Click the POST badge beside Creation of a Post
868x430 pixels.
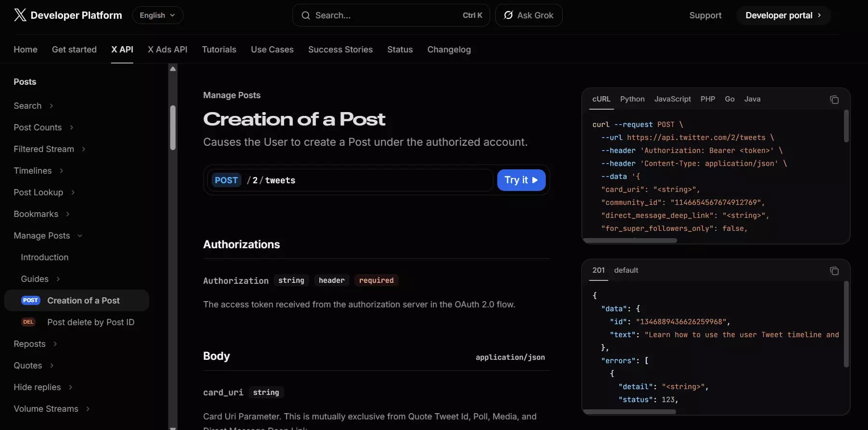pos(30,300)
